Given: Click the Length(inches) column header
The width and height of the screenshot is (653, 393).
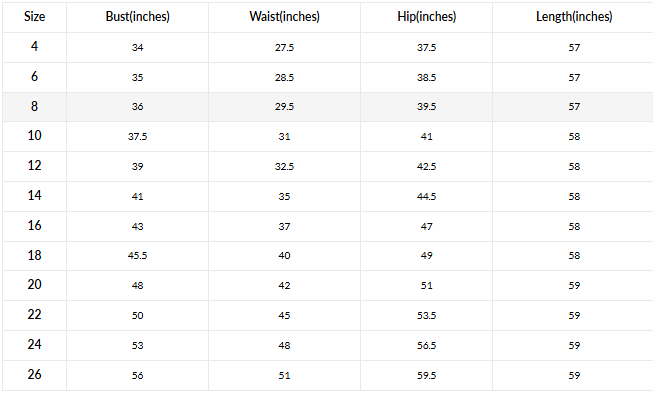Looking at the screenshot, I should [x=574, y=17].
